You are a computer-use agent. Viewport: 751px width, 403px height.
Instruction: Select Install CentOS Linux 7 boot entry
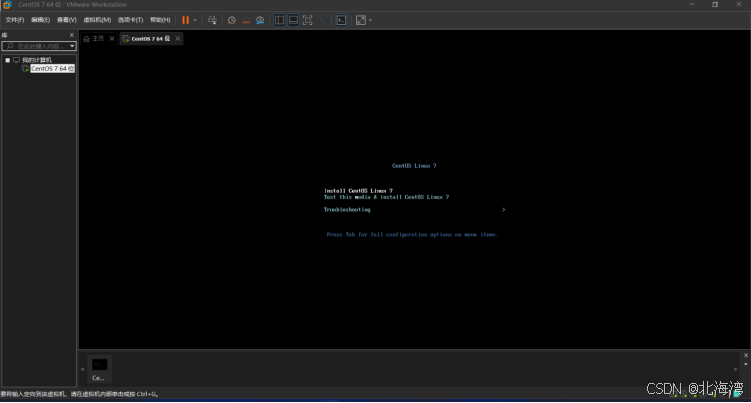(358, 191)
